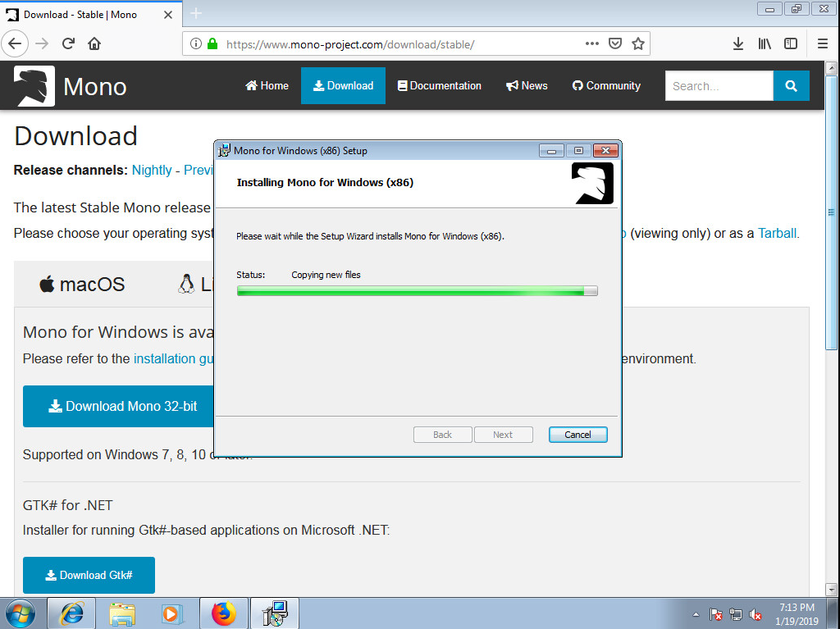Click the green secure padlock icon
Screen dimensions: 840x629
212,44
